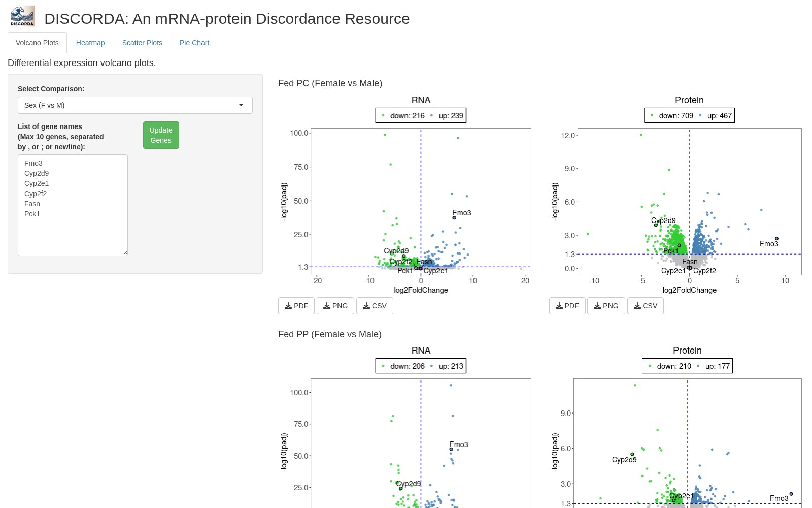812x508 pixels.
Task: Click Pck1 label in Fed PC Protein plot
Action: [671, 251]
